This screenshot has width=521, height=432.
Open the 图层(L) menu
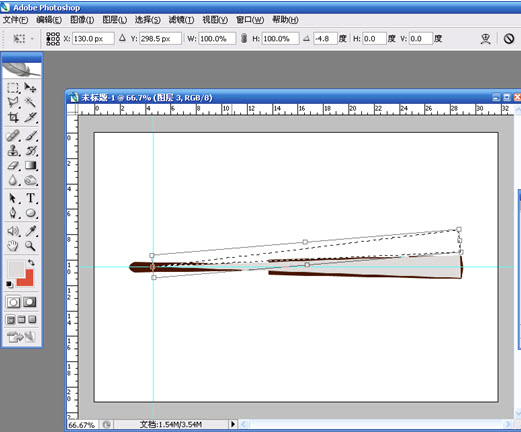115,20
